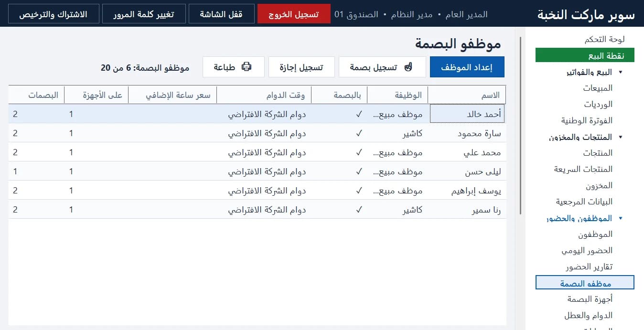Select employee ليلى حسن

coord(483,172)
